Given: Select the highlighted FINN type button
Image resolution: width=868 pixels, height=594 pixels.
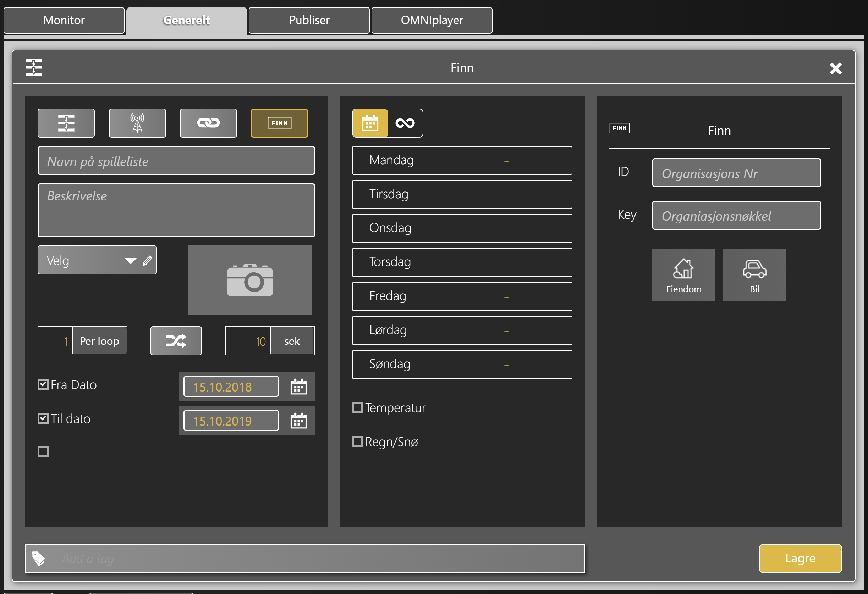Looking at the screenshot, I should pos(279,123).
